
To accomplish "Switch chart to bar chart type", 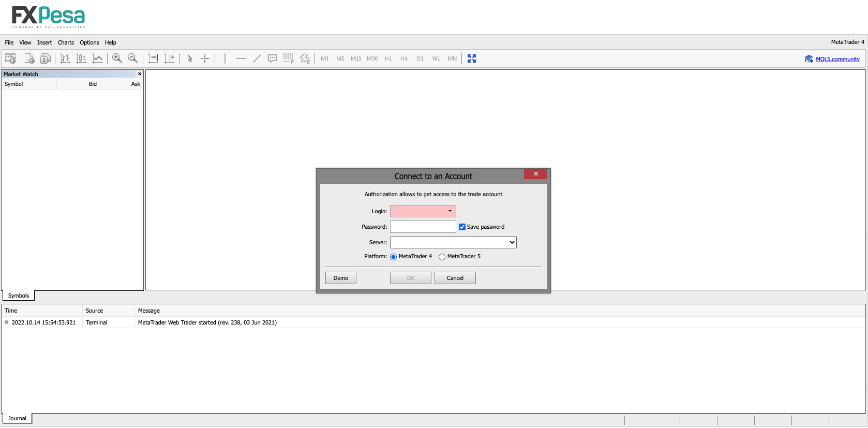I will (x=65, y=58).
